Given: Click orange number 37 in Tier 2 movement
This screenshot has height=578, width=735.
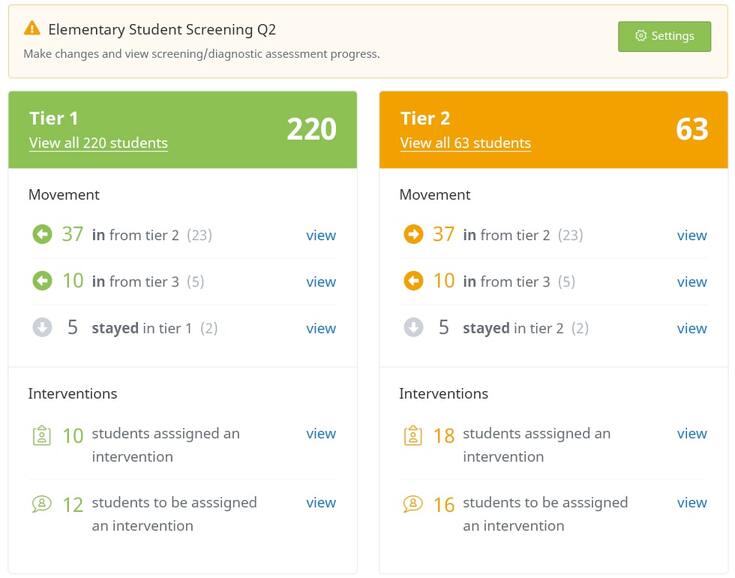Looking at the screenshot, I should 443,234.
